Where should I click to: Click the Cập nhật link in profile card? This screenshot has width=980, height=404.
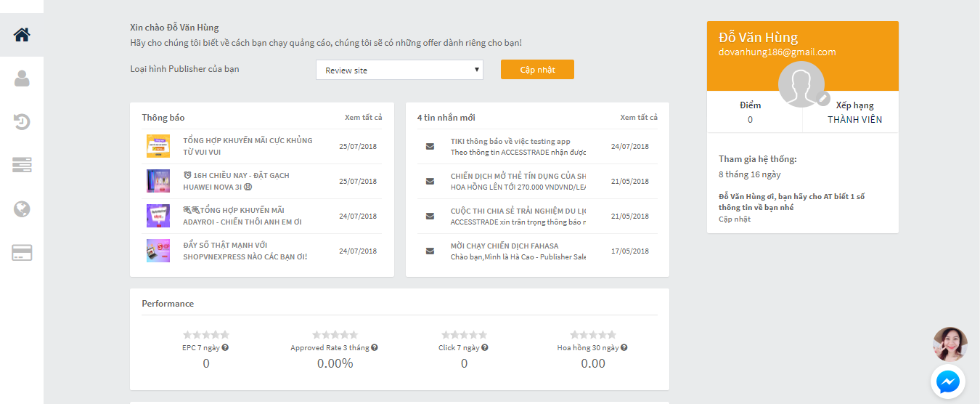pos(735,219)
